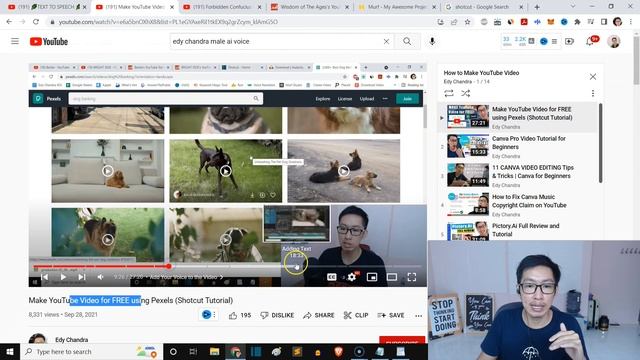This screenshot has height=360, width=640.
Task: Open the Windows Start menu
Action: pos(10,351)
